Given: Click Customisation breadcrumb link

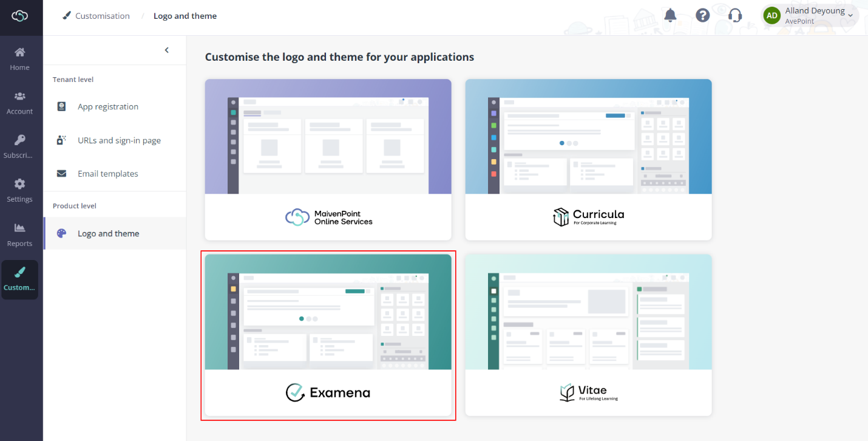Looking at the screenshot, I should tap(103, 16).
